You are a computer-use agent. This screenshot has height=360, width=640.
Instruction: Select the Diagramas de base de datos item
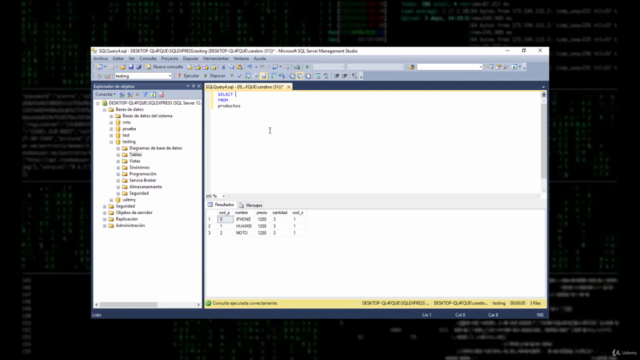156,148
